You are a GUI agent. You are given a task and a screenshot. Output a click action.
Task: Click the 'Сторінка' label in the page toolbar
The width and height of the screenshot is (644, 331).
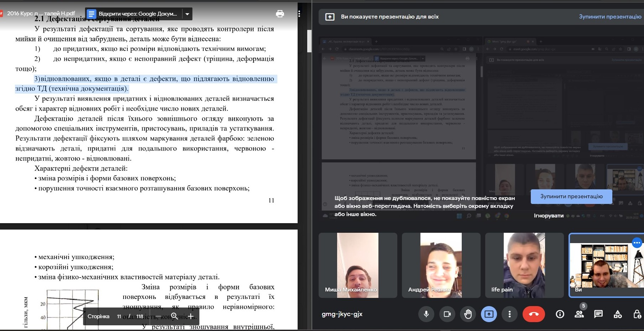[99, 316]
